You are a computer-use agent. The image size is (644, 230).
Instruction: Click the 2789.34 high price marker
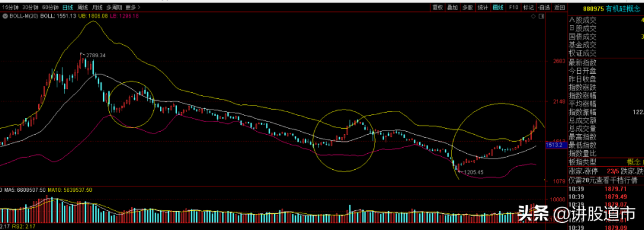(x=95, y=55)
